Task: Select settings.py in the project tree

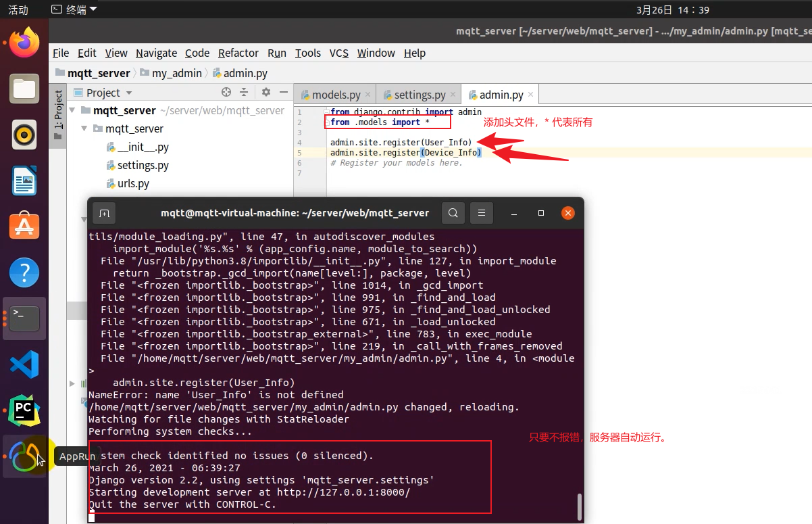Action: point(137,165)
